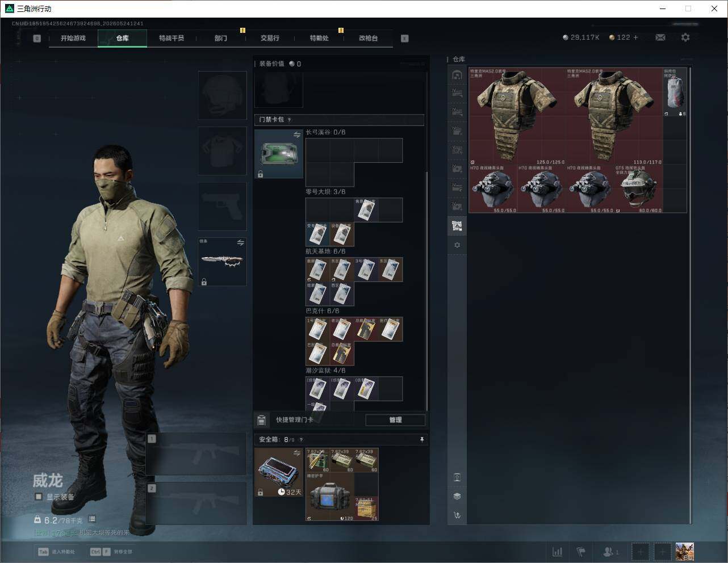728x563 pixels.
Task: Open warehouse sort settings gear icon
Action: point(457,245)
